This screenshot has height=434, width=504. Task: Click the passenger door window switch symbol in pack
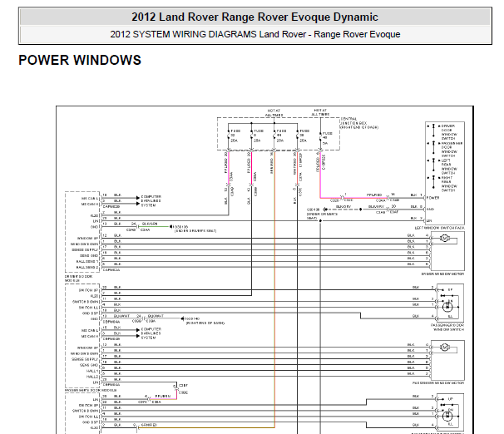pyautogui.click(x=433, y=145)
